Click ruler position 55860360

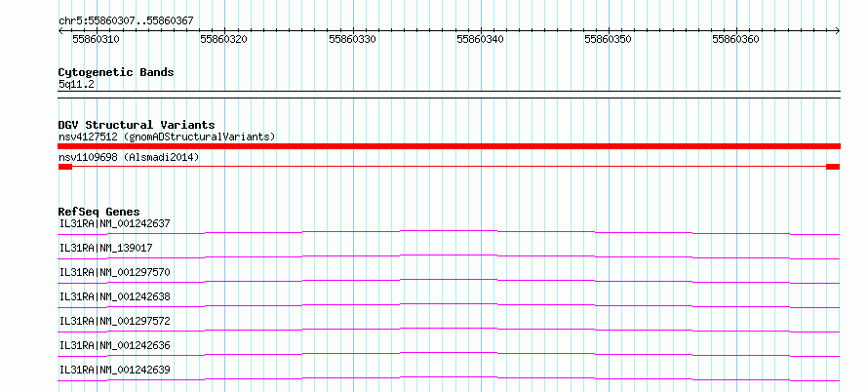click(x=735, y=40)
